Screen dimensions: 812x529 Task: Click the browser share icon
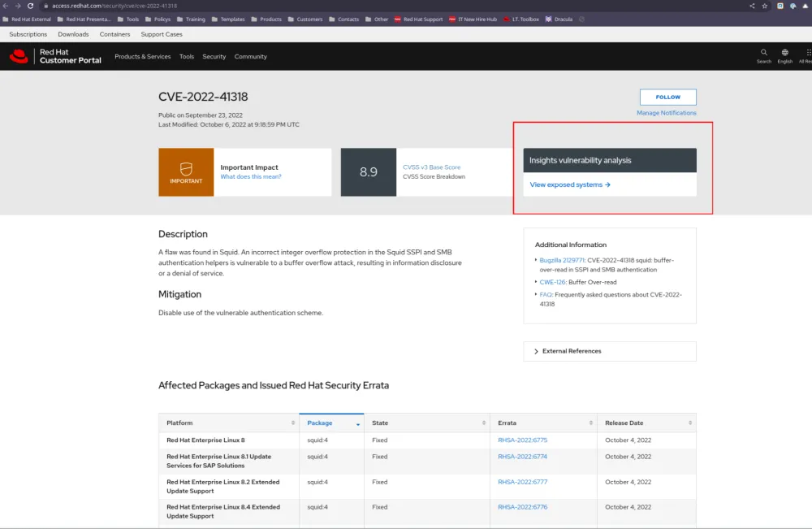coord(752,6)
